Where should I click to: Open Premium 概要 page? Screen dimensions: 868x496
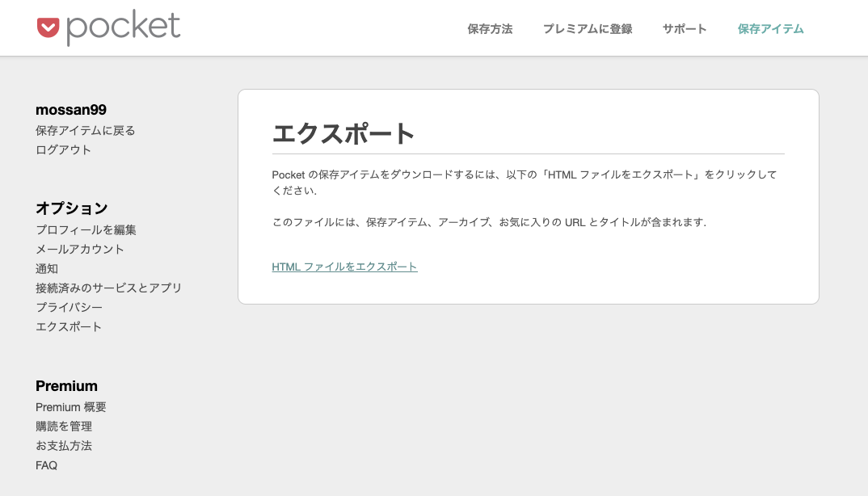71,407
